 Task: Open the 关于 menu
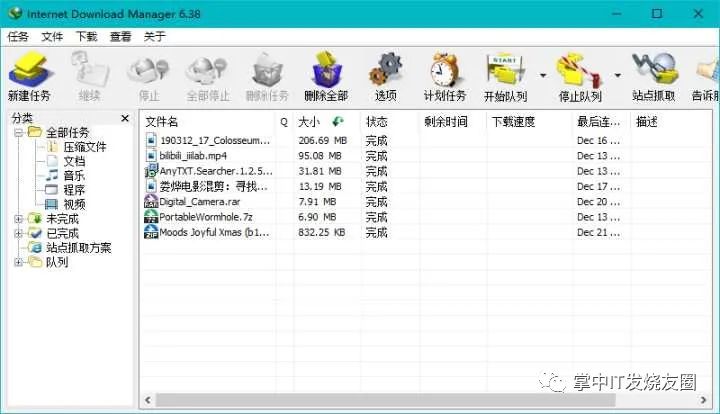click(154, 37)
